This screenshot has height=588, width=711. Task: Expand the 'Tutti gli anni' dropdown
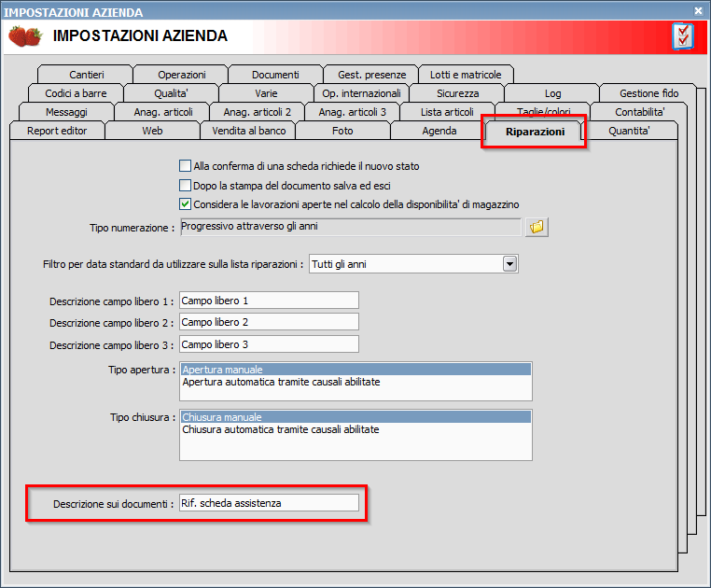[510, 263]
